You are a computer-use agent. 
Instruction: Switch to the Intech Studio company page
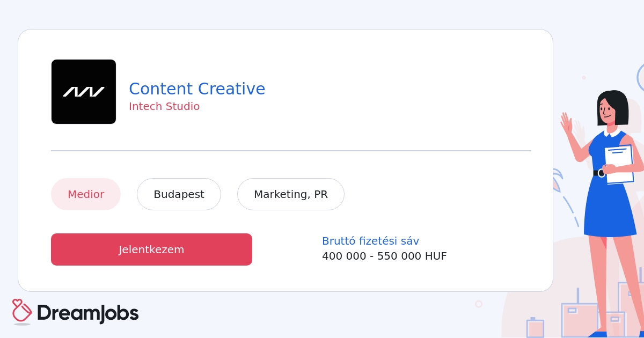pyautogui.click(x=164, y=106)
